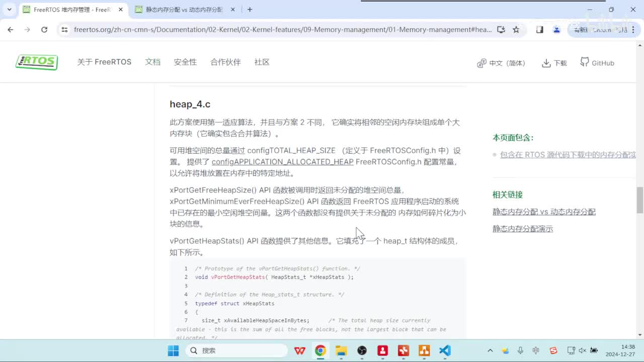Open the battery status tray icon
This screenshot has width=644, height=362.
pyautogui.click(x=594, y=350)
